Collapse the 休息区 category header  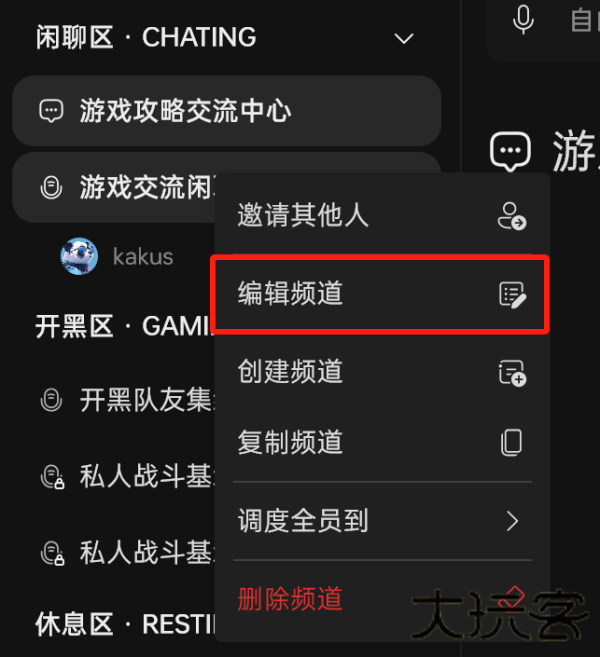point(124,624)
